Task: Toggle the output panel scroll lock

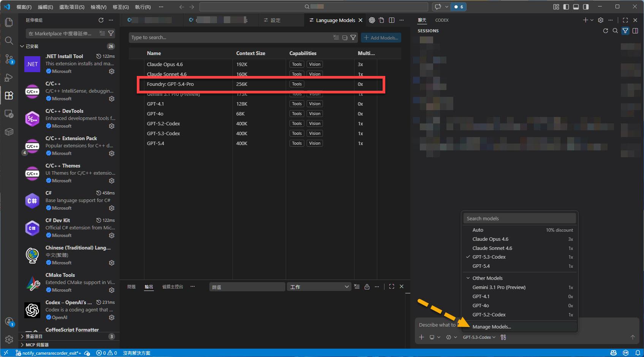Action: [x=367, y=287]
